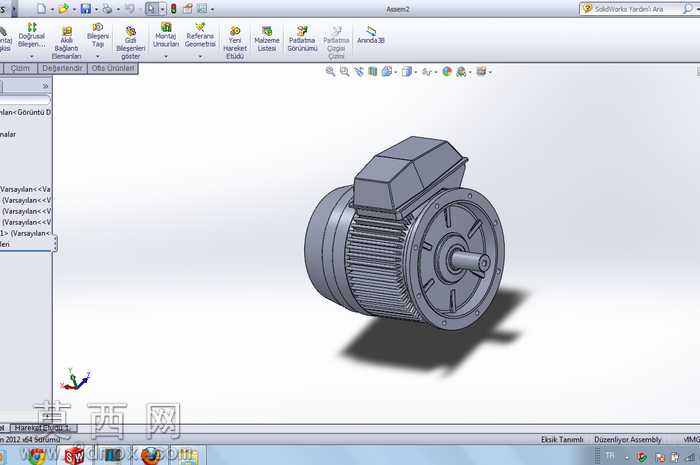Click Zoom to Fit magnifier icon
This screenshot has height=465, width=700.
330,71
